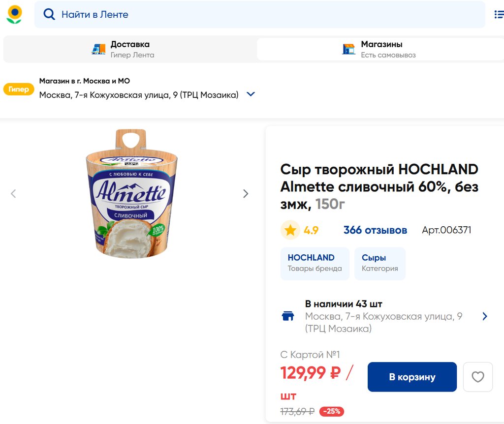Click the delivery truck icon

[x=98, y=49]
